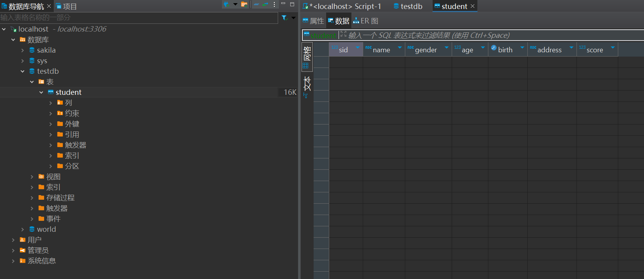The height and width of the screenshot is (279, 644).
Task: Switch to 网格 grid view
Action: pyautogui.click(x=307, y=57)
